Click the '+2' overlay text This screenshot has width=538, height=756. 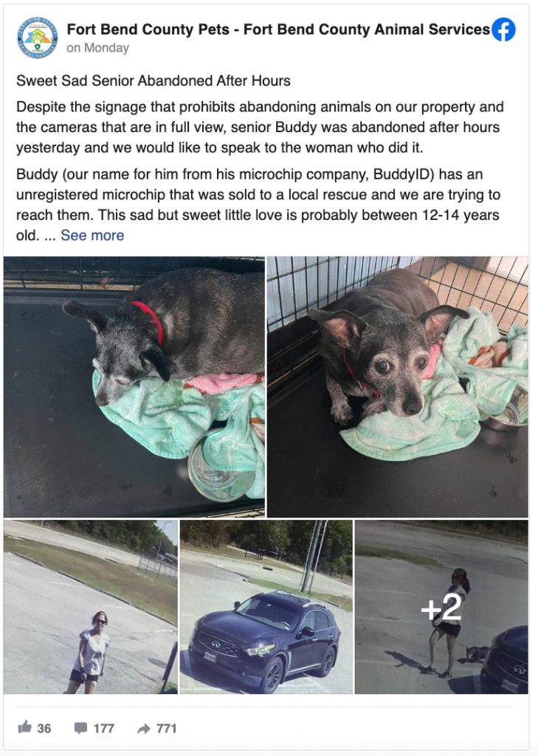tap(441, 608)
